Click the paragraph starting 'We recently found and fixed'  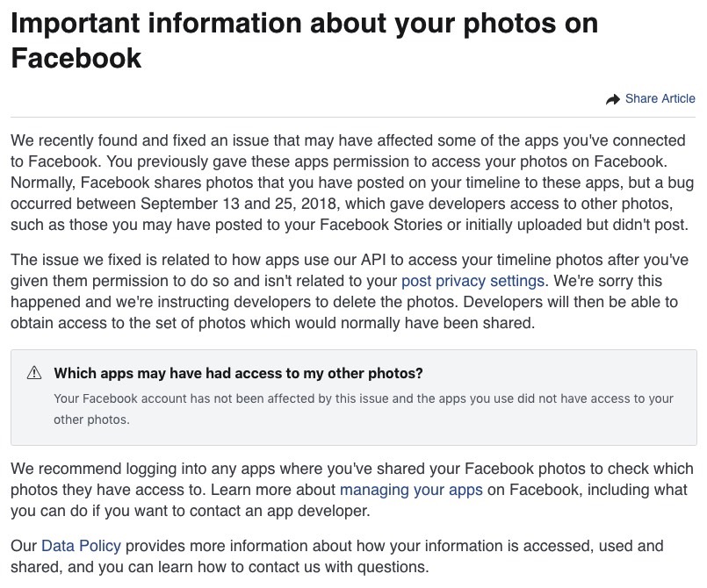click(351, 183)
